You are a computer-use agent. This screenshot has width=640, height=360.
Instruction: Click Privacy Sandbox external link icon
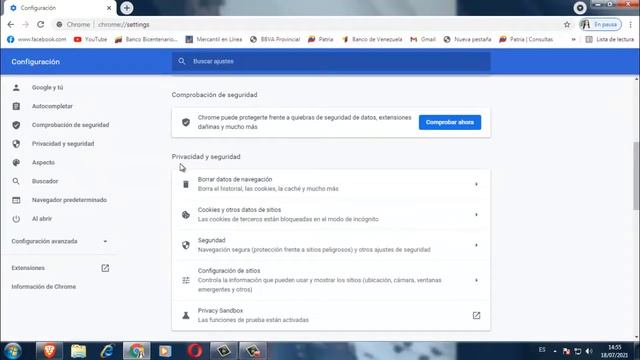tap(476, 316)
